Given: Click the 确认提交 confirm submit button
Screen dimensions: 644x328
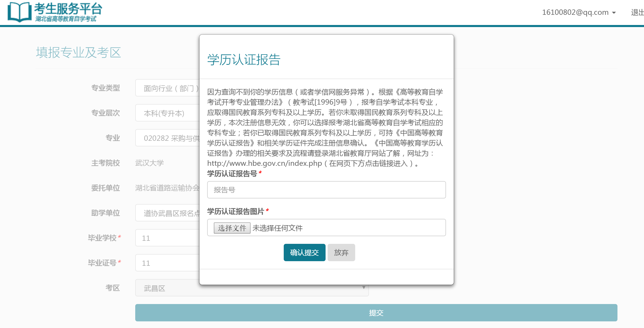Looking at the screenshot, I should pos(304,253).
